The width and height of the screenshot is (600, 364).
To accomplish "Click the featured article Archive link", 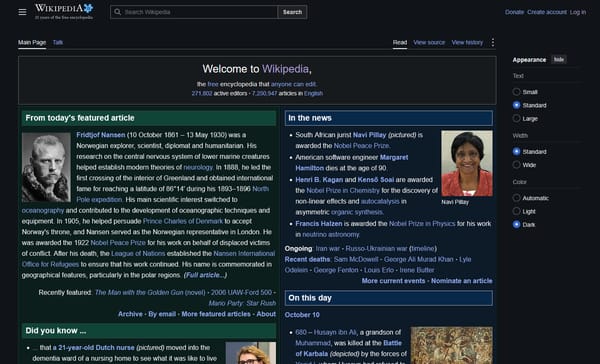I will 130,314.
